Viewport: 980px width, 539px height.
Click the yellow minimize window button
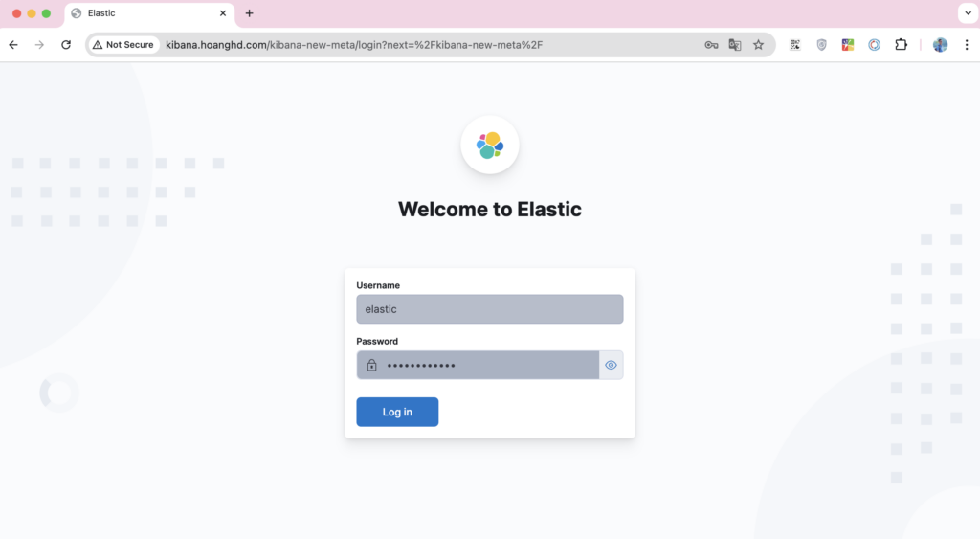click(32, 13)
